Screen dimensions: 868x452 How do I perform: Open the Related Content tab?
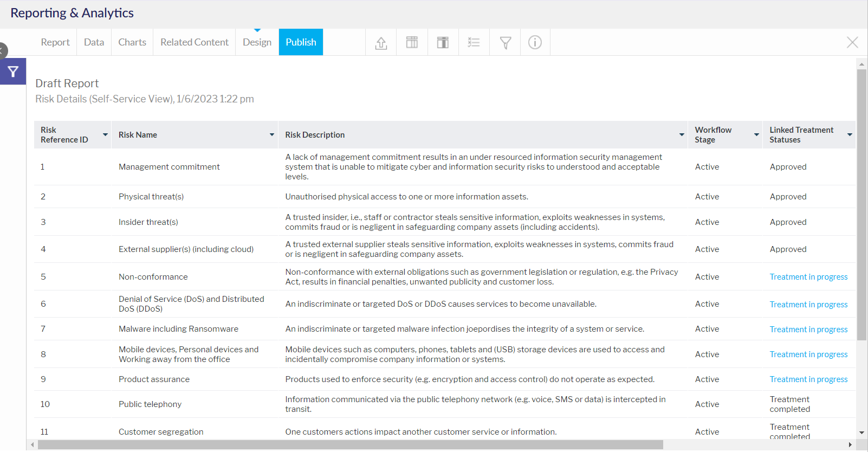[x=195, y=42]
